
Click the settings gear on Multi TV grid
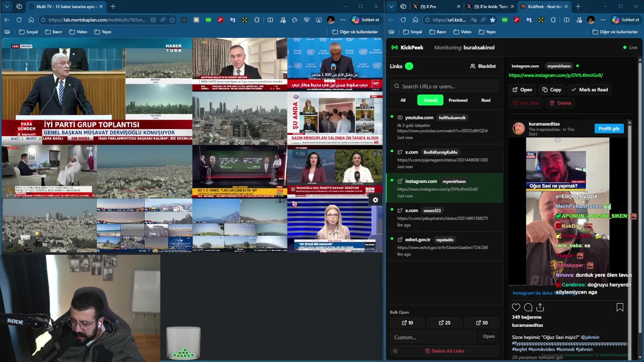click(x=375, y=200)
